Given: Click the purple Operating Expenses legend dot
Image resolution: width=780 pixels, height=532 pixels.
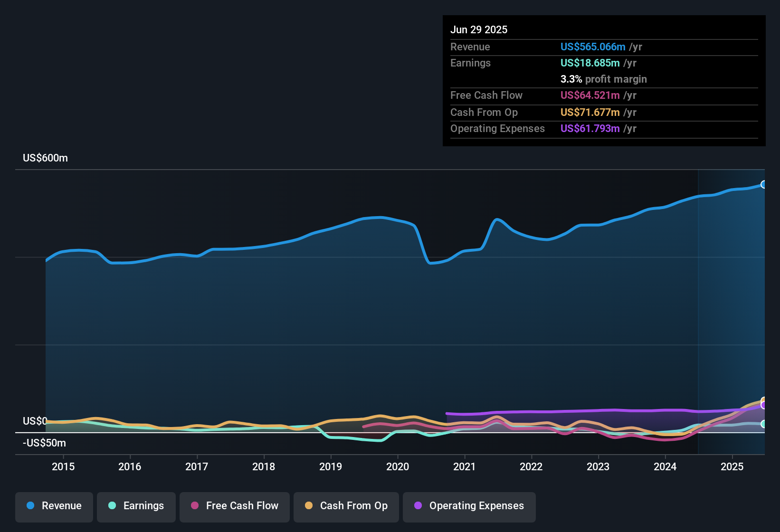Looking at the screenshot, I should (418, 506).
